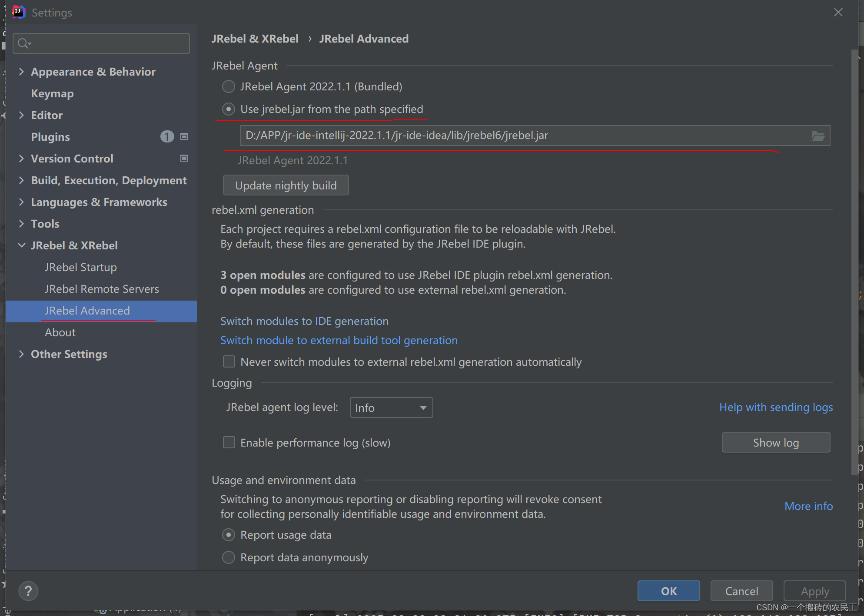Click the IntelliJ IDEA logo in title bar

point(18,12)
